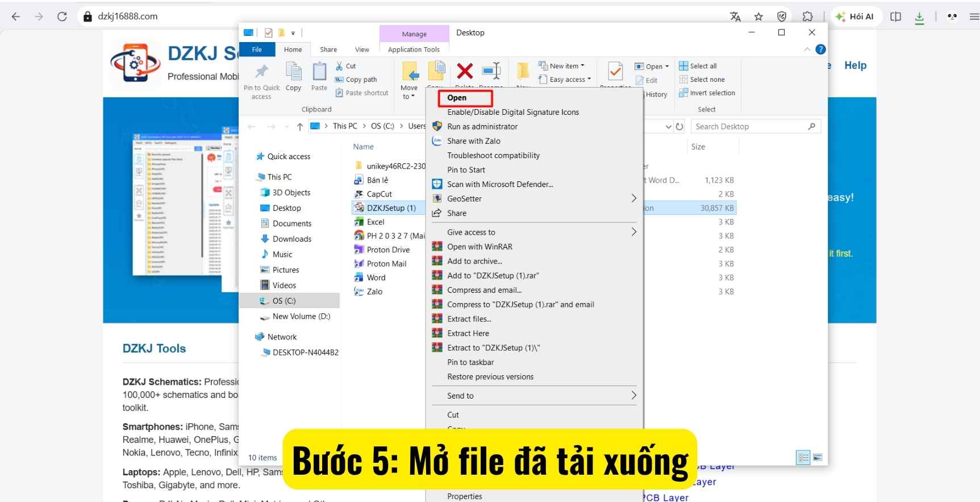
Task: Open the address bar history dropdown
Action: click(x=668, y=127)
